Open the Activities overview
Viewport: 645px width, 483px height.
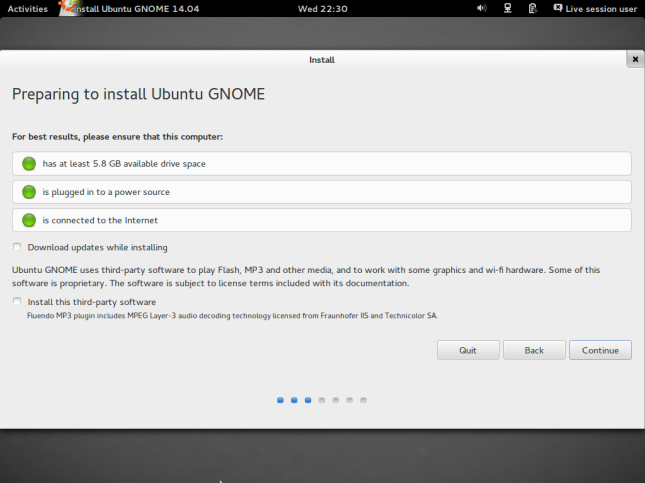[27, 8]
